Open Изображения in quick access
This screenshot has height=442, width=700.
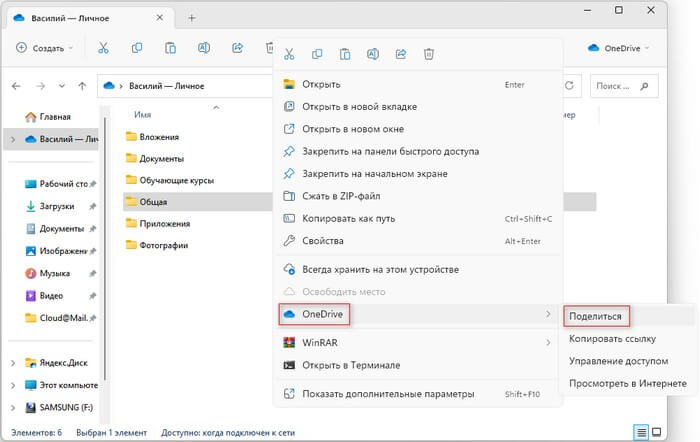[x=53, y=251]
